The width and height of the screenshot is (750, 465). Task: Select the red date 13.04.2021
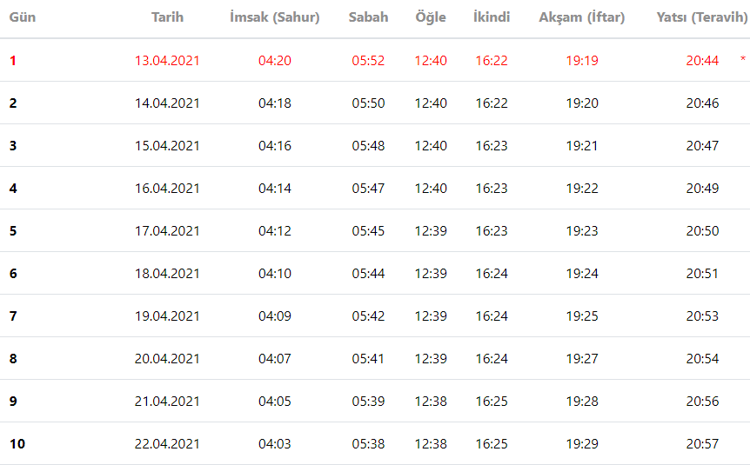pyautogui.click(x=167, y=60)
